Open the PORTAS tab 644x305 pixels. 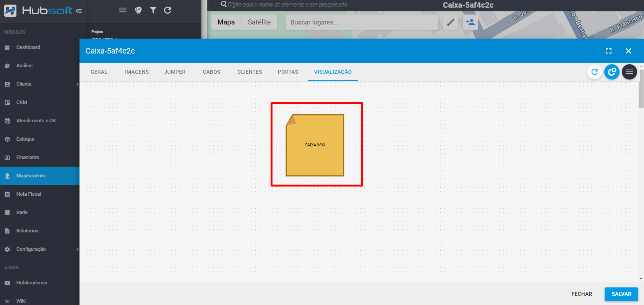(x=288, y=72)
